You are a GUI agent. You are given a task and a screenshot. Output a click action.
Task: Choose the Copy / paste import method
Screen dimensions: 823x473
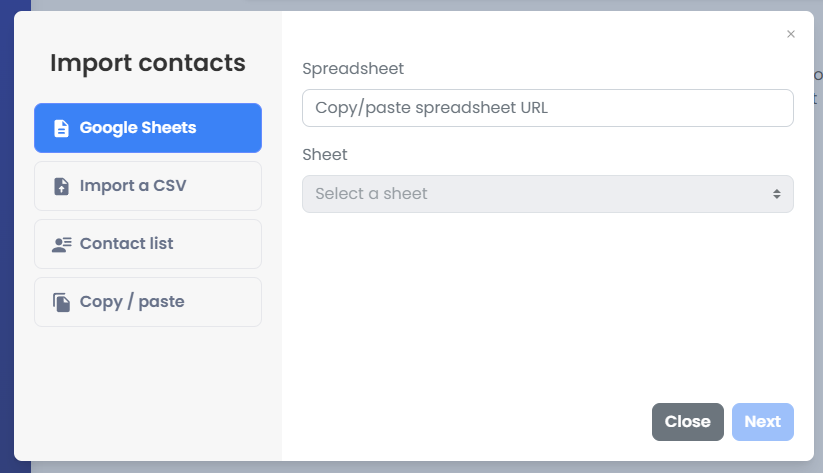pos(148,302)
